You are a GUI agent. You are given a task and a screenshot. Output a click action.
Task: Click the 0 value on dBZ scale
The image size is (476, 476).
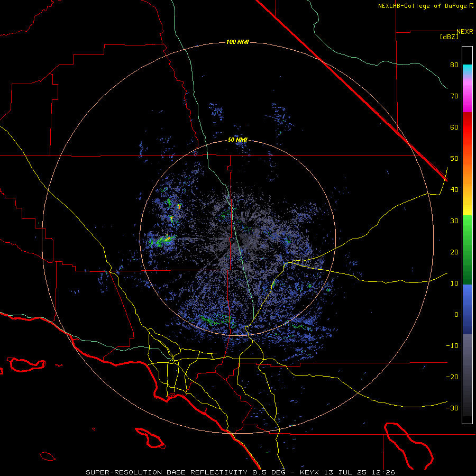coord(456,315)
